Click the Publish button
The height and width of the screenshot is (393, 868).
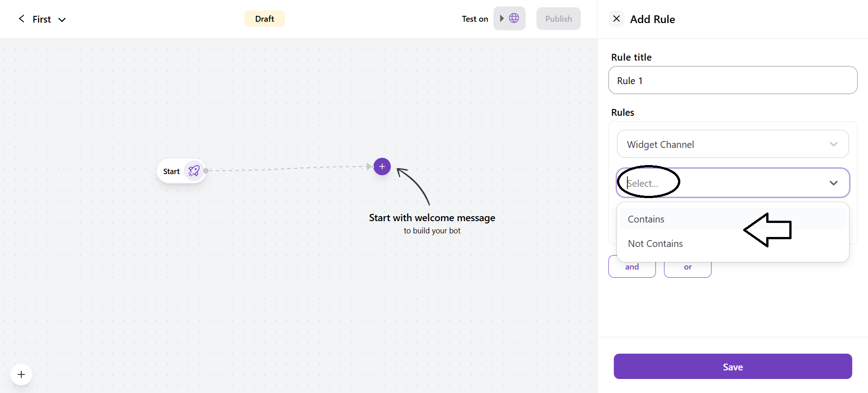click(x=558, y=19)
